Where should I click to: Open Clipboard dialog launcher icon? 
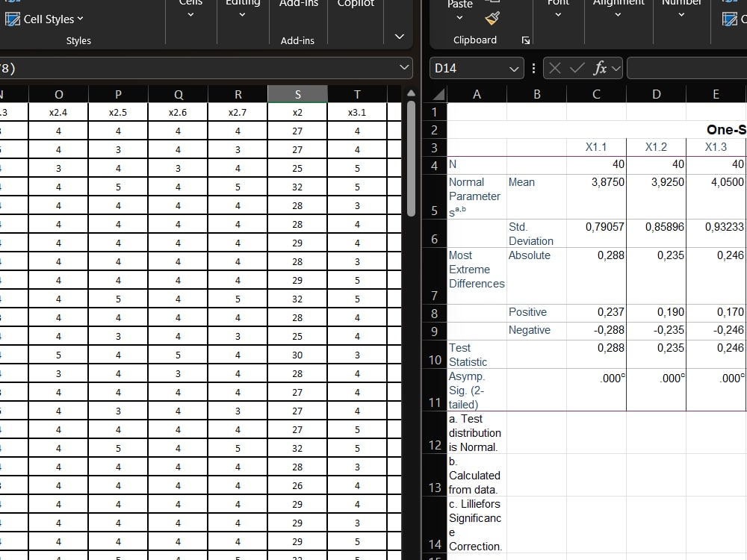coord(525,40)
